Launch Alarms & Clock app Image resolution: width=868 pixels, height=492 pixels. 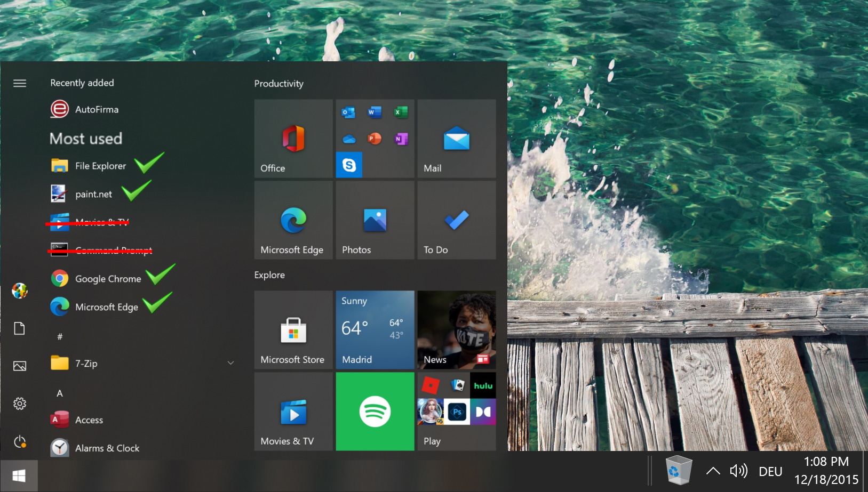95,448
